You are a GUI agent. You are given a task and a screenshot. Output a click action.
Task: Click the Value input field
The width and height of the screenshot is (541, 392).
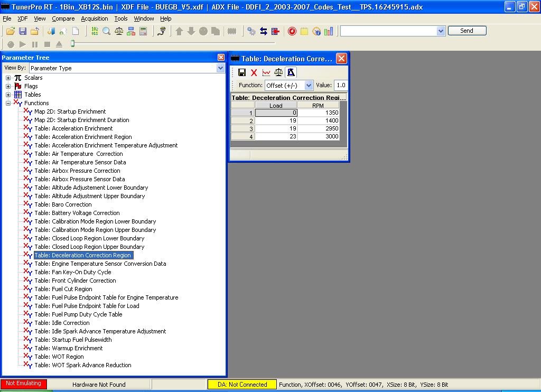tap(341, 85)
